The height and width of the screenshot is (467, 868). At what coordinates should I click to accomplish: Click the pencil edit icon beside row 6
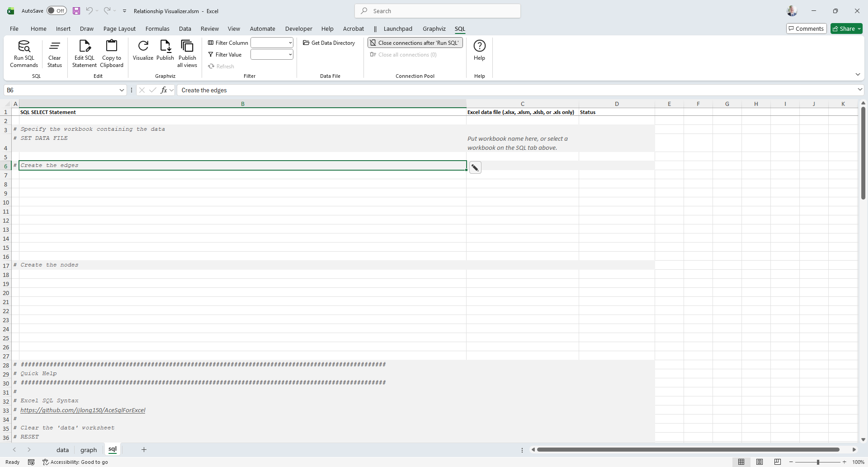click(x=475, y=168)
